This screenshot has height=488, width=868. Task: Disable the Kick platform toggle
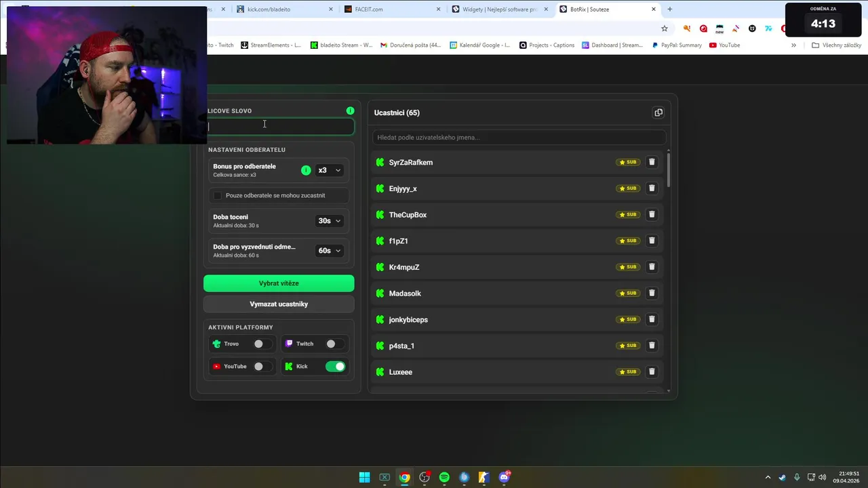coord(335,366)
